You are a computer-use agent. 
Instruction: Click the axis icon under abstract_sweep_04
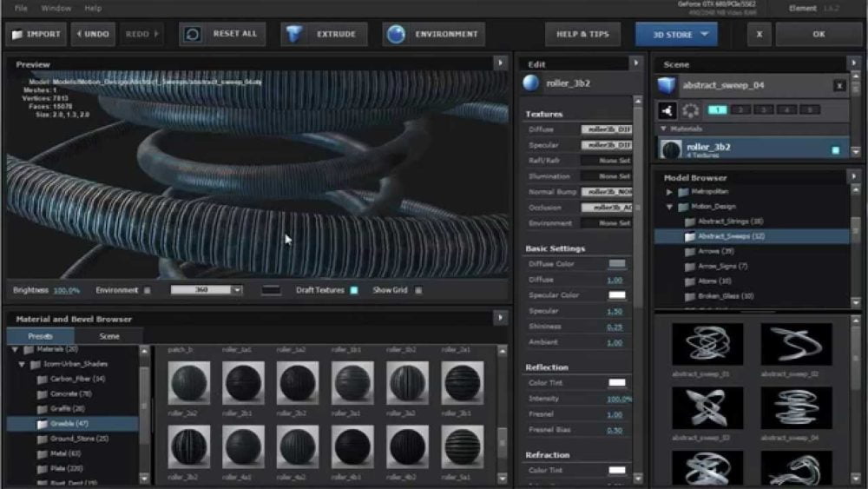click(x=667, y=110)
